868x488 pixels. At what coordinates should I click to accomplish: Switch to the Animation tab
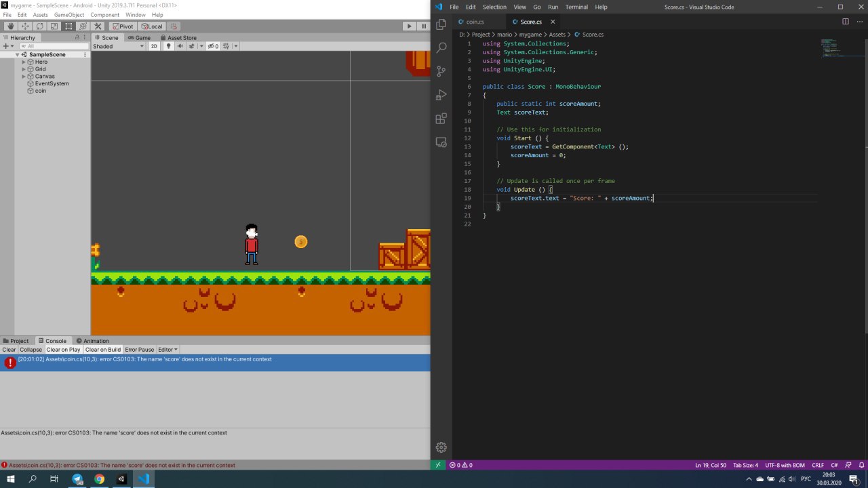[x=93, y=341]
